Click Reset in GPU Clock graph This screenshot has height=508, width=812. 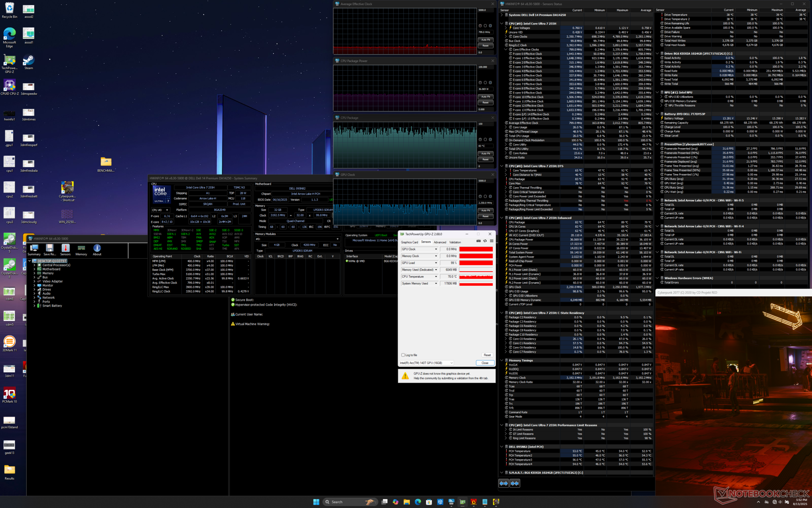486,216
